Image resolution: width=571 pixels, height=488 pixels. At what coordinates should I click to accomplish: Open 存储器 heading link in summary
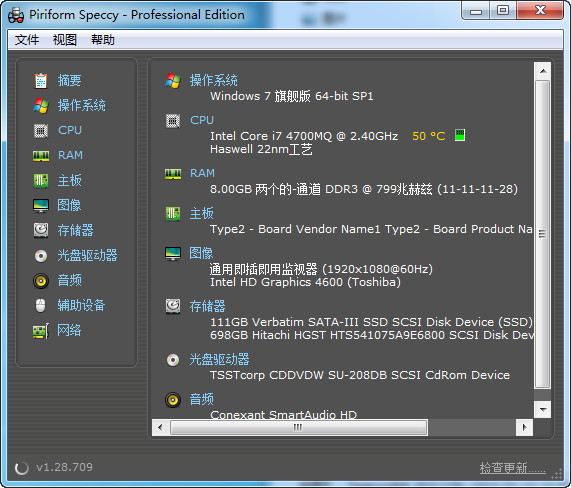pyautogui.click(x=207, y=307)
